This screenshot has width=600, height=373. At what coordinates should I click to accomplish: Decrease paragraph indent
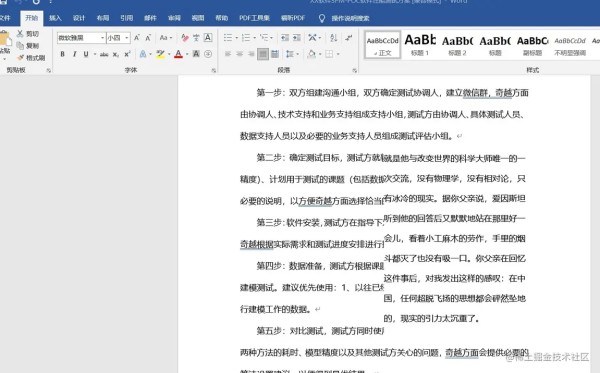coord(285,37)
